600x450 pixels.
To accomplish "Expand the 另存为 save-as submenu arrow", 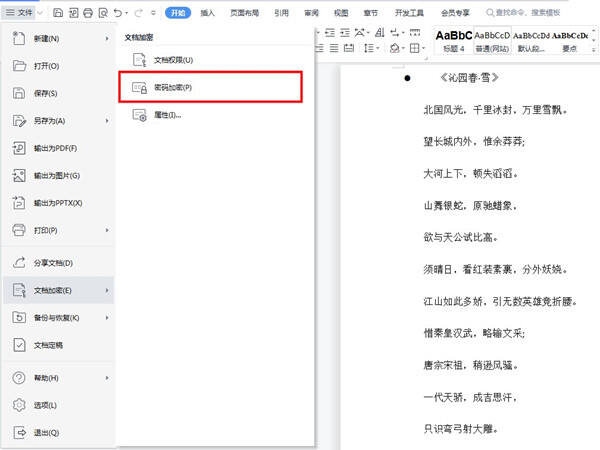I will pyautogui.click(x=107, y=121).
